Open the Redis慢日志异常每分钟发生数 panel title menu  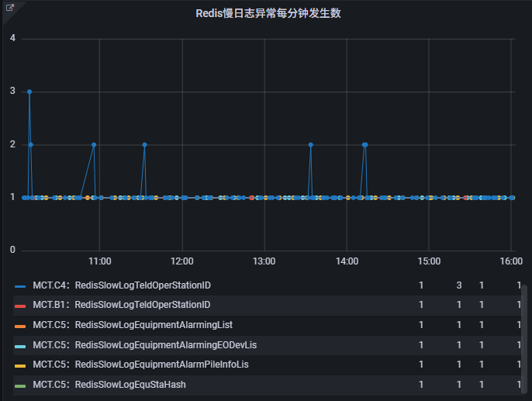pyautogui.click(x=266, y=13)
